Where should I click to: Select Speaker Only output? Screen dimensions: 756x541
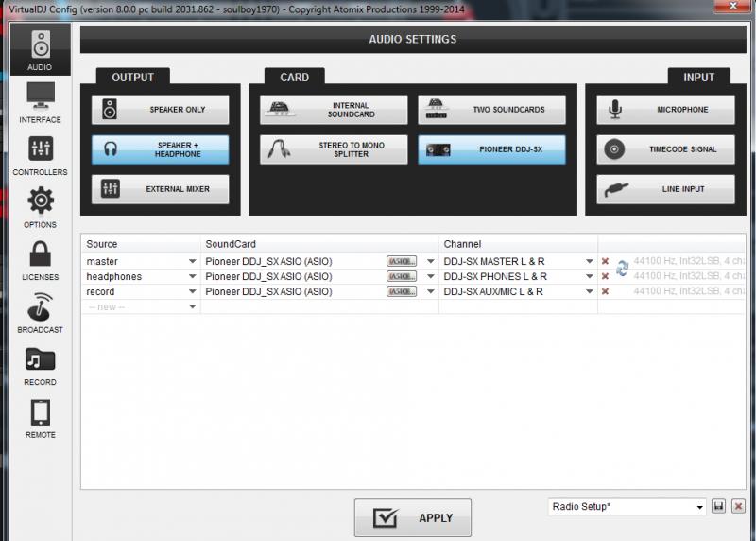160,110
